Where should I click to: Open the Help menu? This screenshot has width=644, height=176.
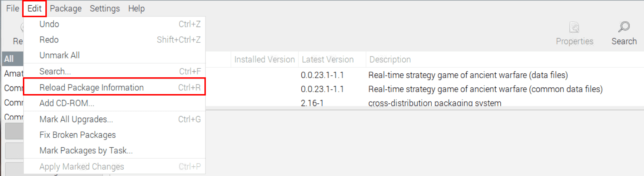[x=137, y=8]
